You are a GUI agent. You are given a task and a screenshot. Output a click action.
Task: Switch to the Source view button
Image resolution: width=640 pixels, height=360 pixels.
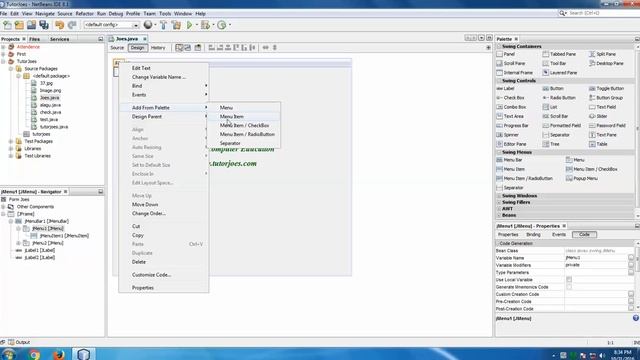click(117, 48)
